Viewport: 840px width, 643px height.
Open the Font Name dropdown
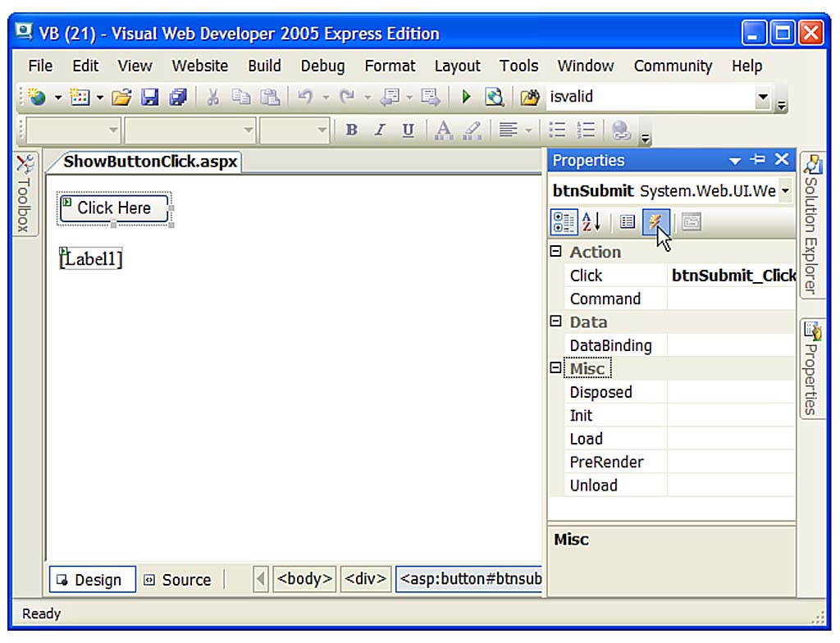click(x=248, y=130)
